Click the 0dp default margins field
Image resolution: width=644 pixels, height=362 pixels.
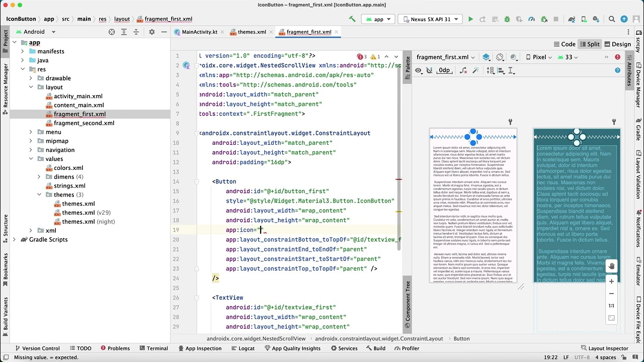(444, 70)
